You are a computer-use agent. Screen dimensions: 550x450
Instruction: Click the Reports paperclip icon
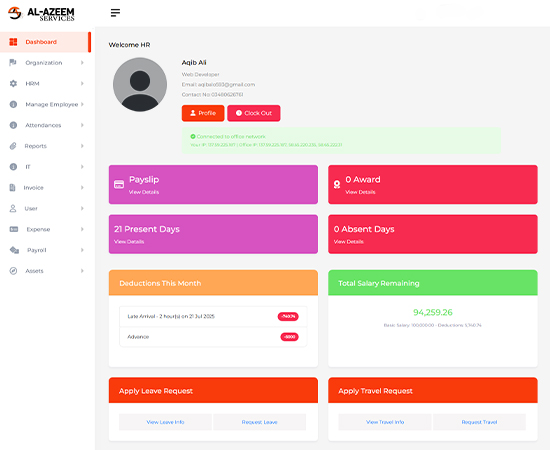click(13, 146)
